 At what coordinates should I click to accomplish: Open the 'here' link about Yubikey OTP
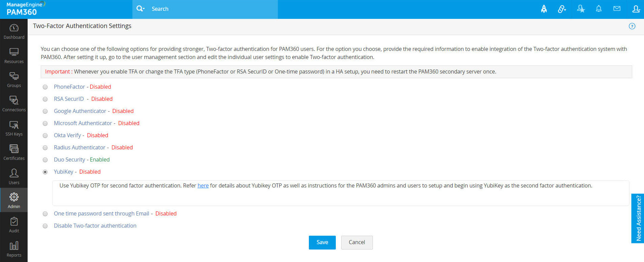[x=203, y=185]
